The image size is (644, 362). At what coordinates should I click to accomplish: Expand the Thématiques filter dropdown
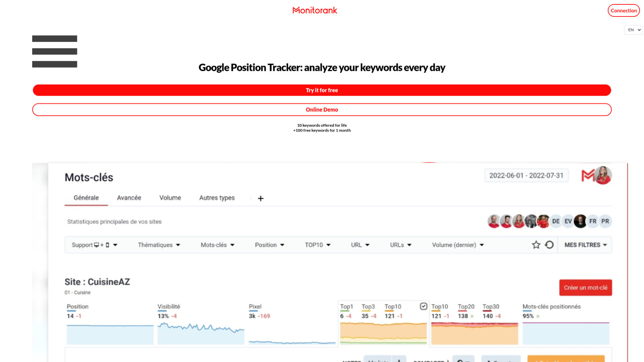click(x=159, y=245)
